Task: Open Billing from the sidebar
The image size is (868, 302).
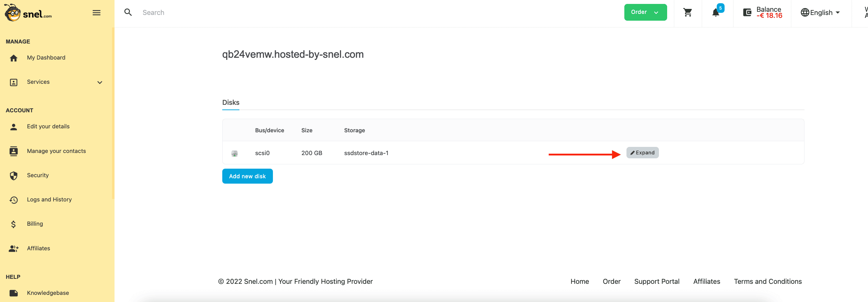Action: 35,224
